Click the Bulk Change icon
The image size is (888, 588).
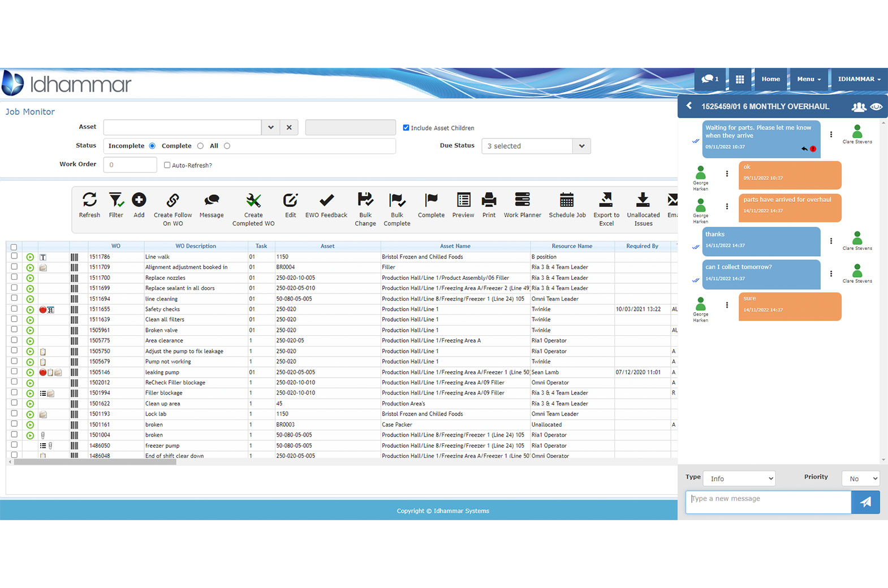[365, 200]
